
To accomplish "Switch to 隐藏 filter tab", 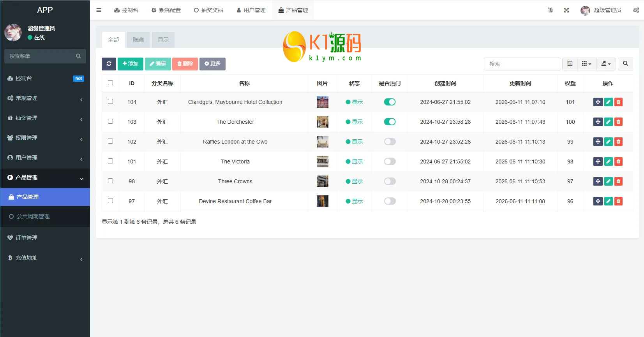I will pos(138,40).
